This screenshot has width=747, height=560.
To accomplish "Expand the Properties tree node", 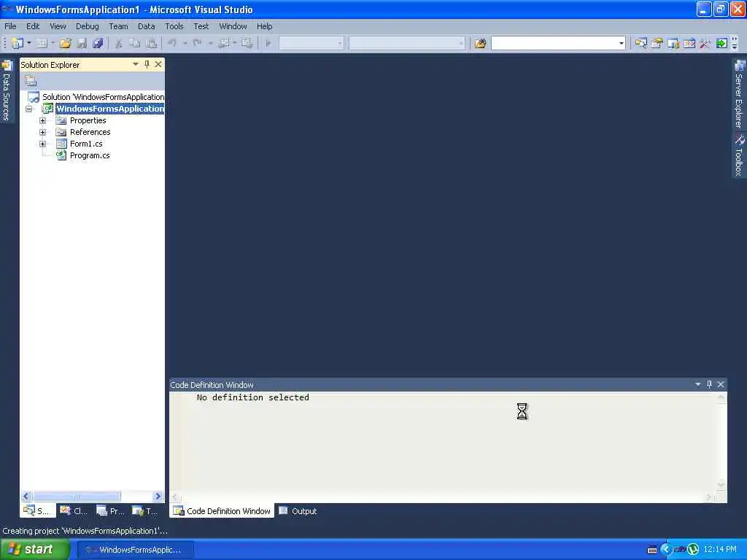I will click(x=43, y=120).
